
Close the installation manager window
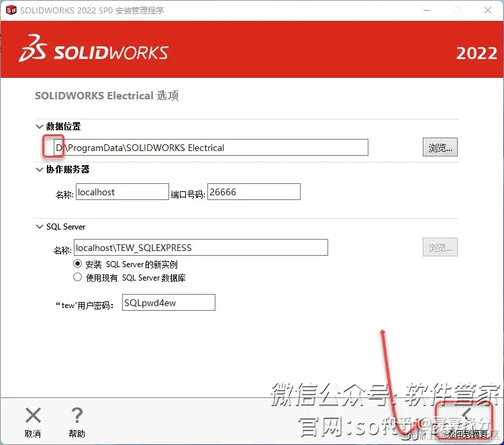click(x=488, y=10)
